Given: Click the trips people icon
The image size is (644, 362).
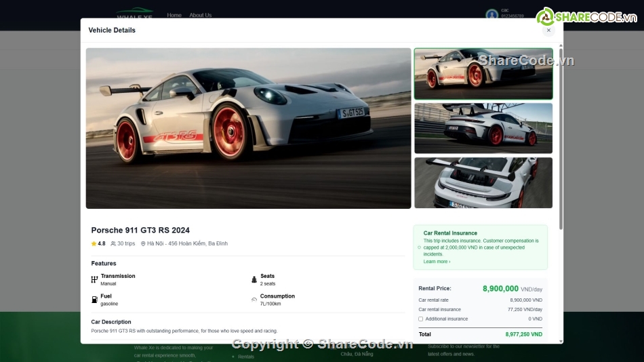Looking at the screenshot, I should pyautogui.click(x=113, y=243).
